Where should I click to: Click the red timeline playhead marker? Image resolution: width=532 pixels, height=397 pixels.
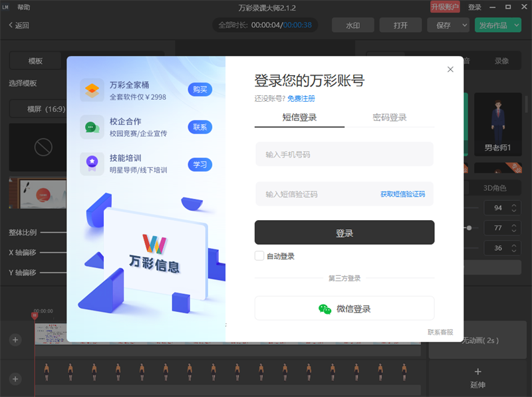pos(35,316)
